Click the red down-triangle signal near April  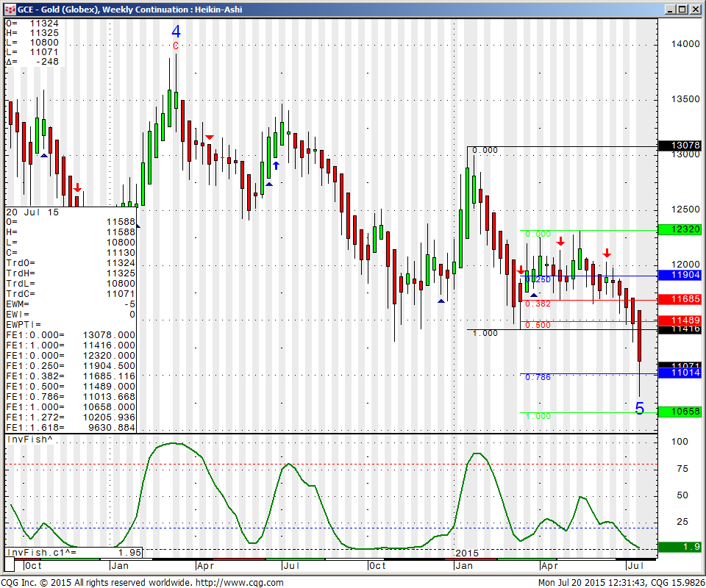[x=210, y=137]
